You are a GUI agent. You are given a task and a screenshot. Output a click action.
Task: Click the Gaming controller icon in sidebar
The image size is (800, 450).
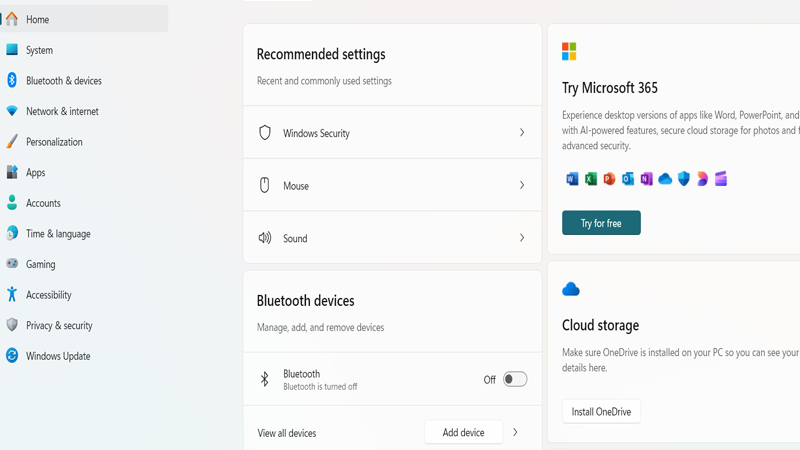point(12,264)
